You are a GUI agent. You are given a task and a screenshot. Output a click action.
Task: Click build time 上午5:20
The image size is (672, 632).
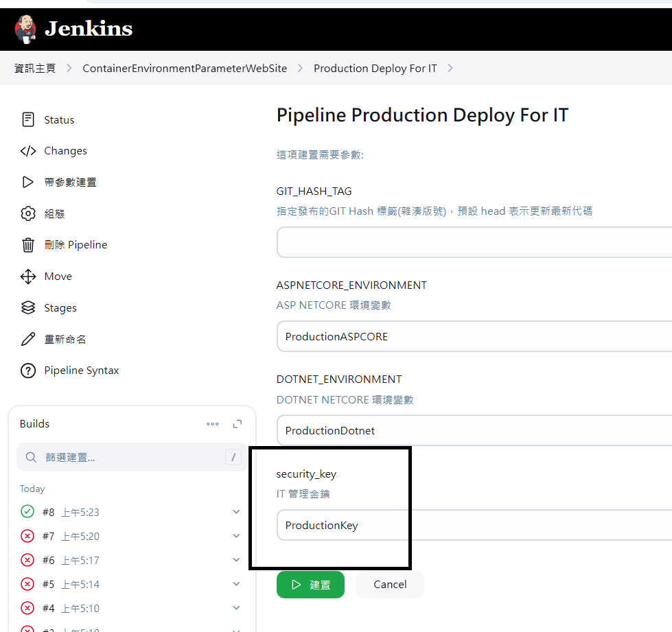(x=80, y=536)
